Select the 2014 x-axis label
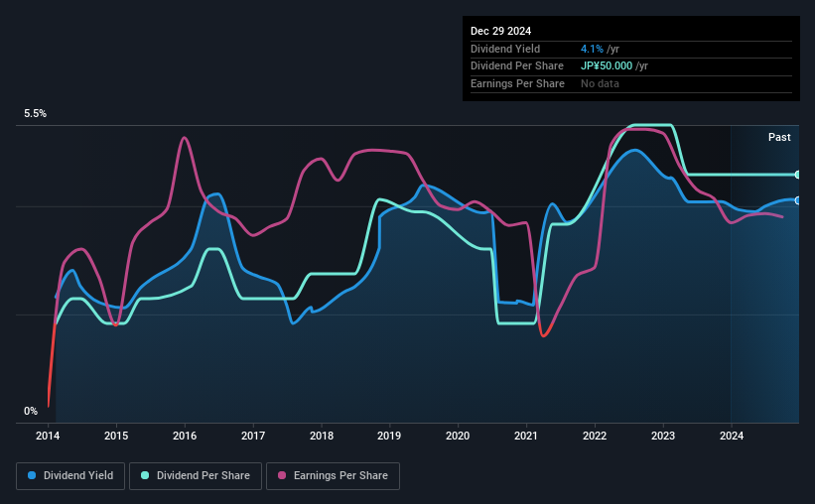 48,436
